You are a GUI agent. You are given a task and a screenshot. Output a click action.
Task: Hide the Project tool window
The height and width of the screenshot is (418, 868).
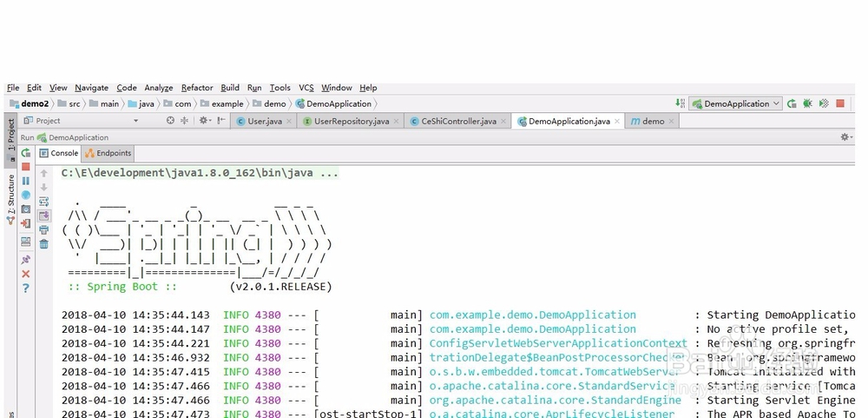point(221,120)
